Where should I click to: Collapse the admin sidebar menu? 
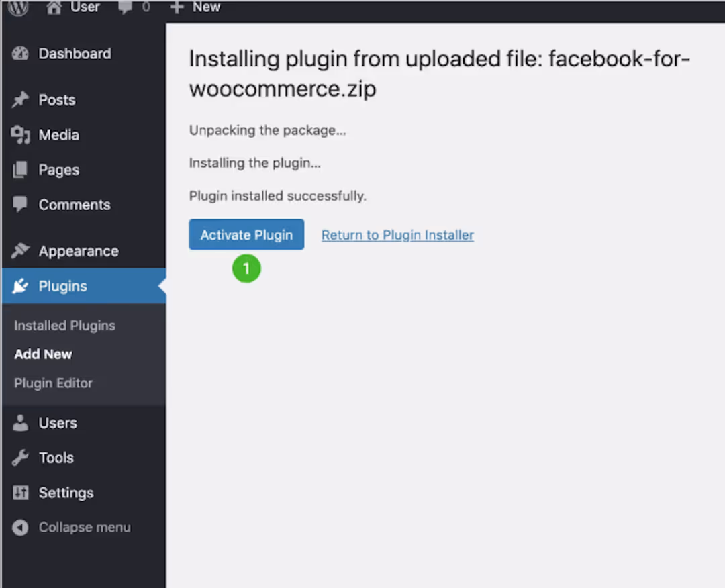84,528
